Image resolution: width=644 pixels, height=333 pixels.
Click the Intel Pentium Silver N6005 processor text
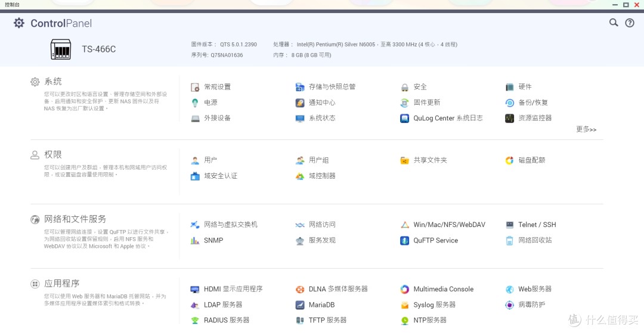pyautogui.click(x=365, y=44)
